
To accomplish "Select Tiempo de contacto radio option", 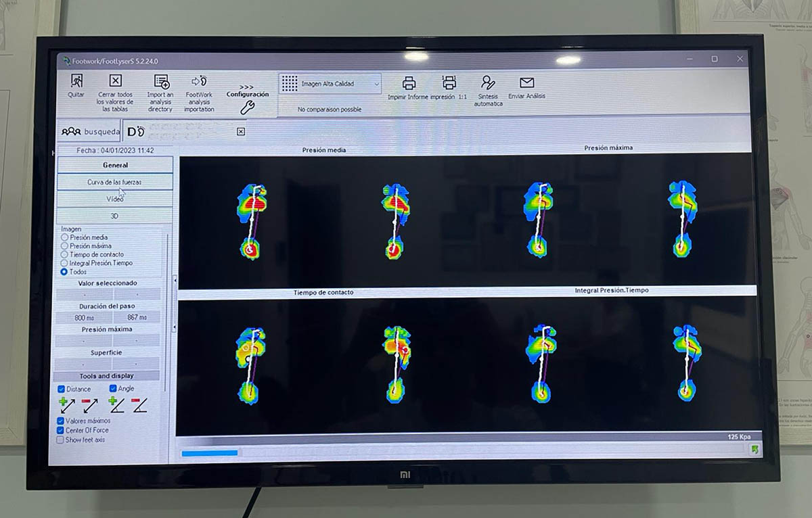I will pos(65,255).
